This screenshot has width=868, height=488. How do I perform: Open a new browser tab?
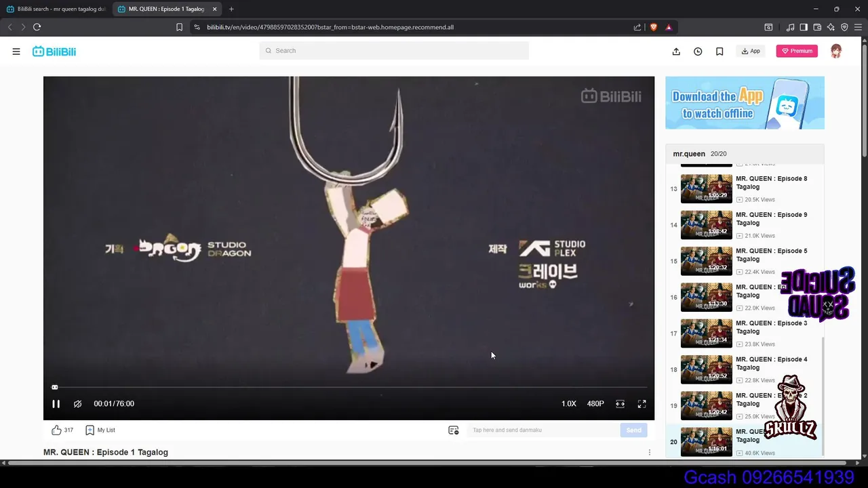click(231, 9)
